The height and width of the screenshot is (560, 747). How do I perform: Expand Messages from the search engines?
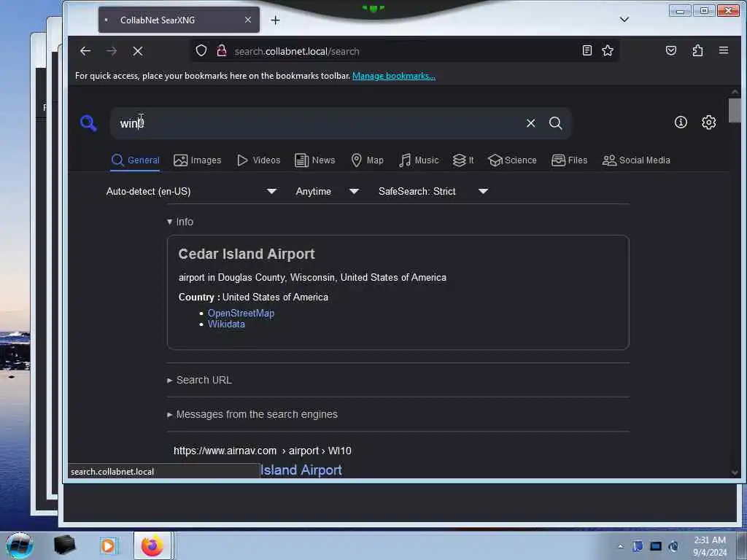point(252,414)
